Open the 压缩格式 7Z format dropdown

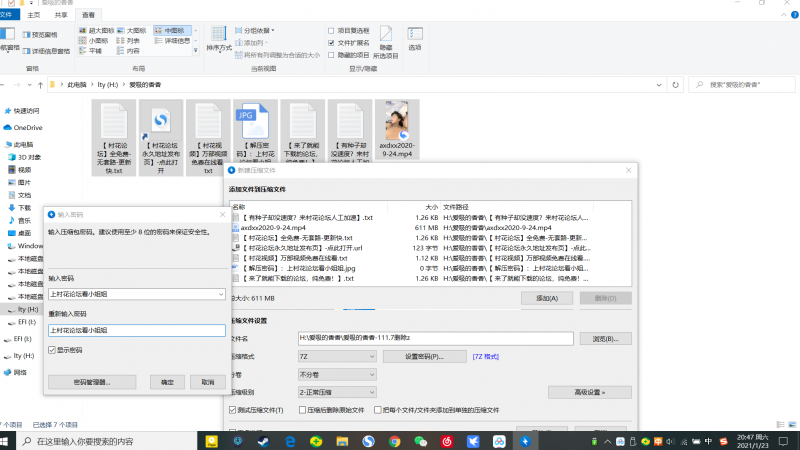click(337, 356)
